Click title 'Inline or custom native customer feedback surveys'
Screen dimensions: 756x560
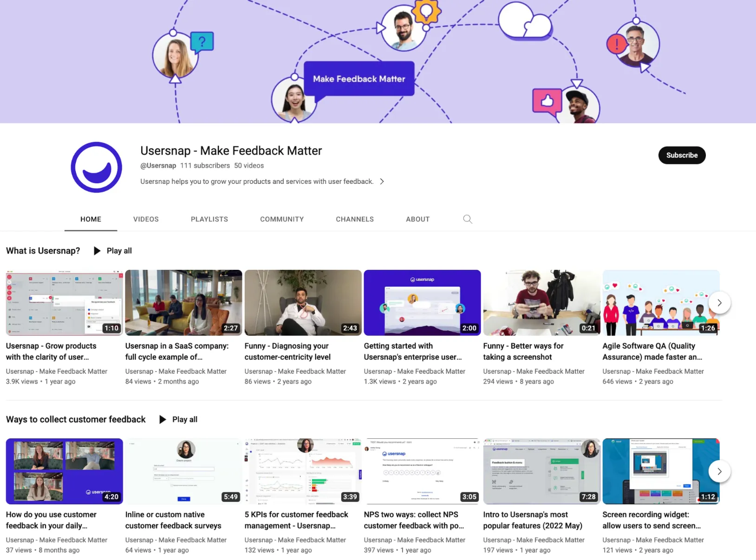(173, 520)
